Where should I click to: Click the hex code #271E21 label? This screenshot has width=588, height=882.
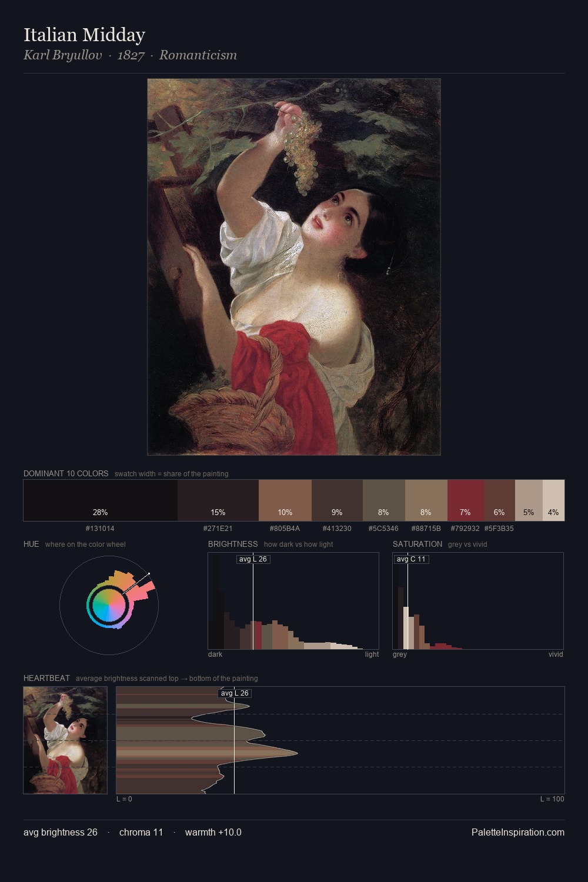pyautogui.click(x=218, y=529)
